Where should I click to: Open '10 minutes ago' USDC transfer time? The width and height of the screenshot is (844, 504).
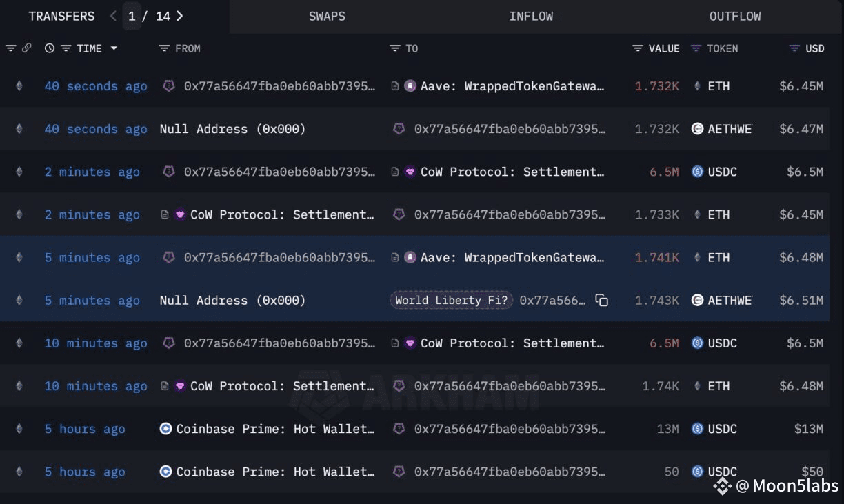pyautogui.click(x=96, y=343)
